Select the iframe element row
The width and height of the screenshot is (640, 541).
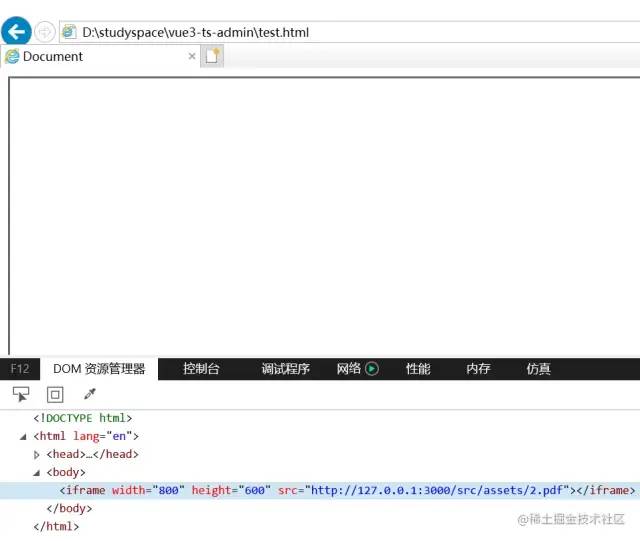click(320, 490)
